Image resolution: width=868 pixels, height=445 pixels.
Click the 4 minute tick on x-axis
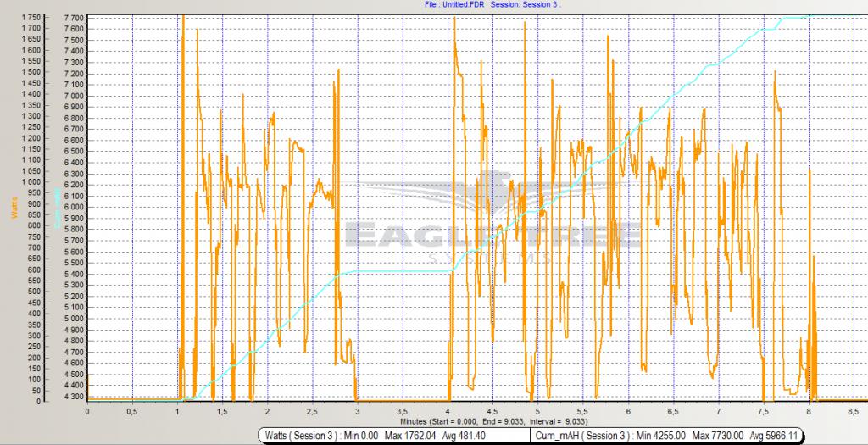tap(448, 411)
